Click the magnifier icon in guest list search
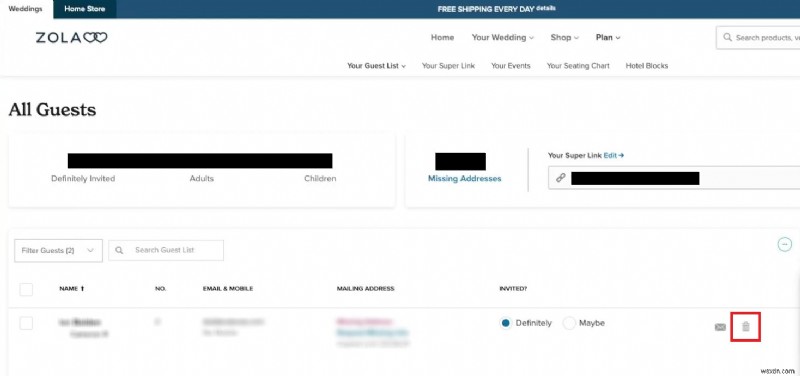This screenshot has height=376, width=800. point(119,250)
